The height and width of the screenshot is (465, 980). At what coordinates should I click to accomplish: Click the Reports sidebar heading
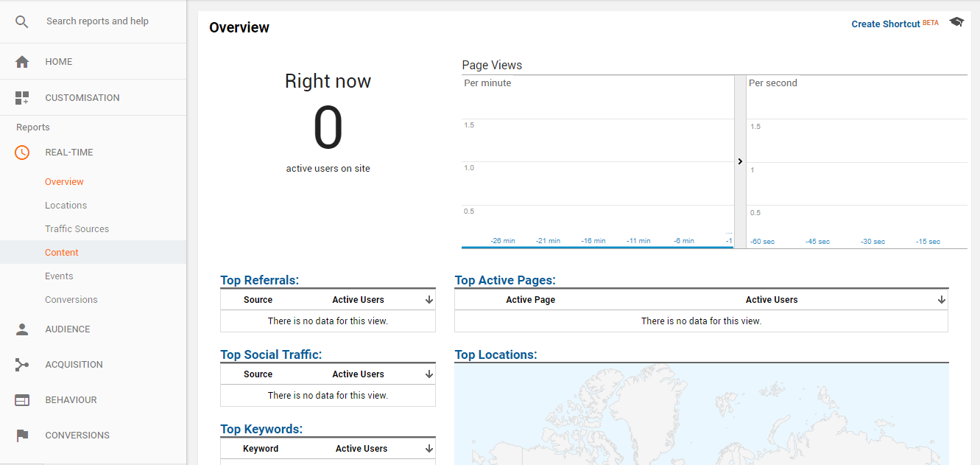[33, 127]
